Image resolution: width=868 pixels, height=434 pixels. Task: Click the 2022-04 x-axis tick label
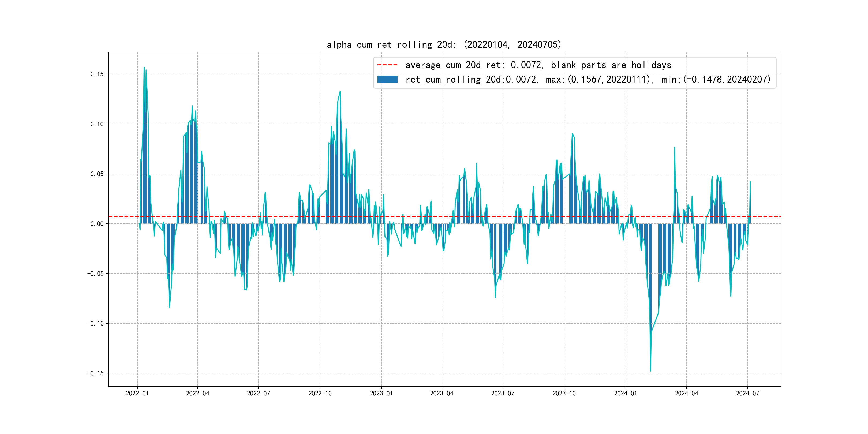198,393
